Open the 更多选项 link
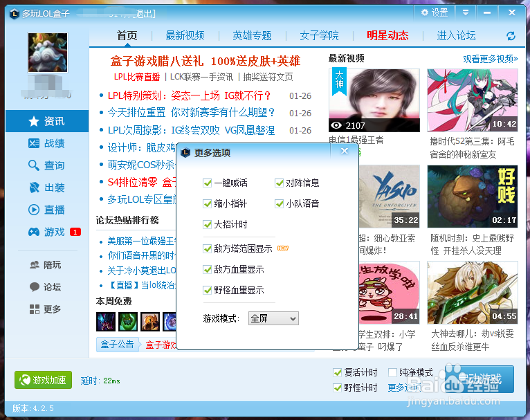Viewport: 530px width, 420px height. point(404,387)
